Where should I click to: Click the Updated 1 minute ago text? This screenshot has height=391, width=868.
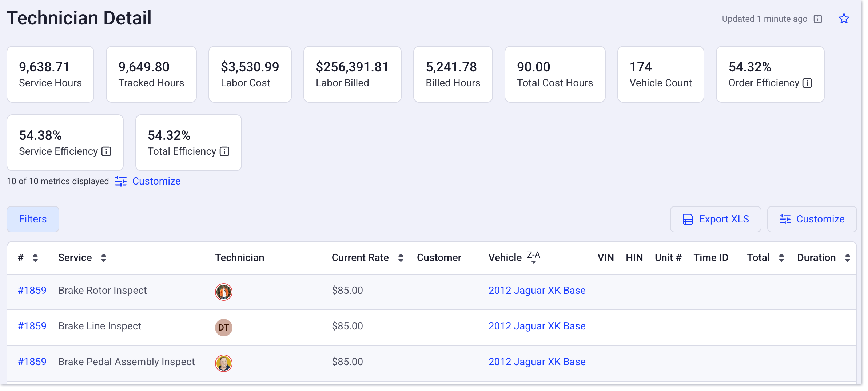[x=765, y=19]
